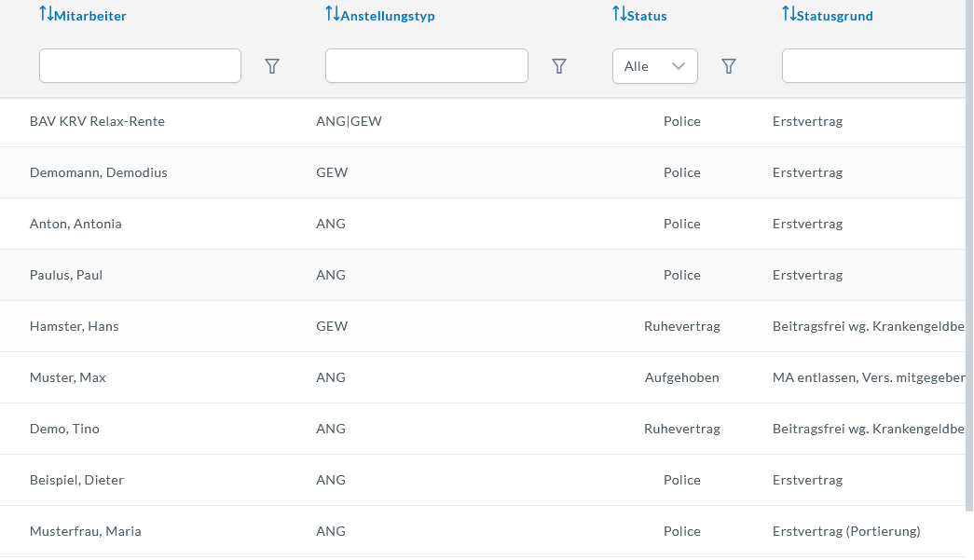Sort by the Mitarbeiter column header
Image resolution: width=974 pixels, height=560 pixels.
click(90, 16)
